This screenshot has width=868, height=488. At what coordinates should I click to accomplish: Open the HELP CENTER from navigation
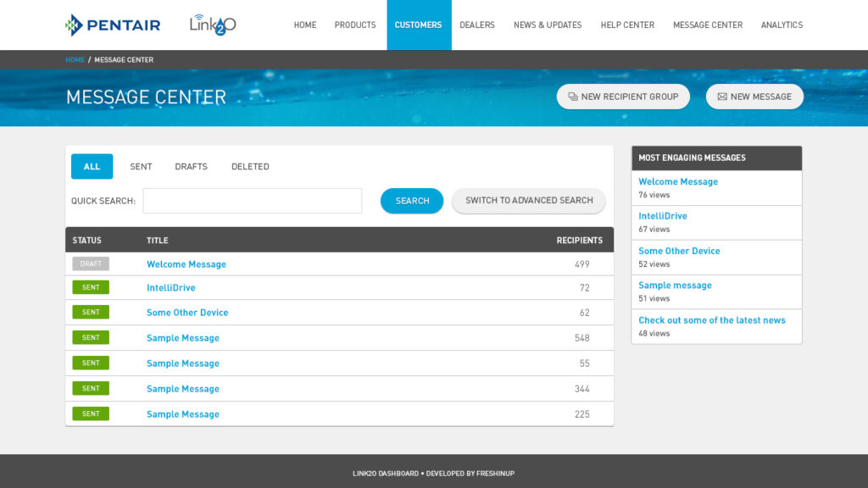tap(627, 25)
